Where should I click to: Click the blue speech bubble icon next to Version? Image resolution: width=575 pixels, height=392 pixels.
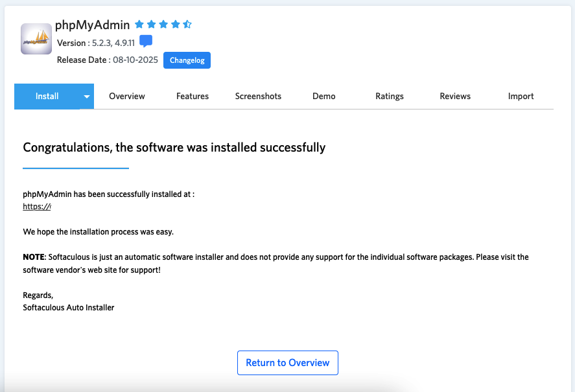tap(146, 41)
